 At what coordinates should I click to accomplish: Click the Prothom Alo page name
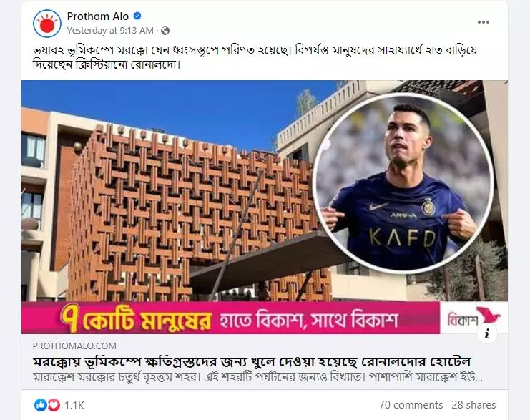tap(98, 16)
